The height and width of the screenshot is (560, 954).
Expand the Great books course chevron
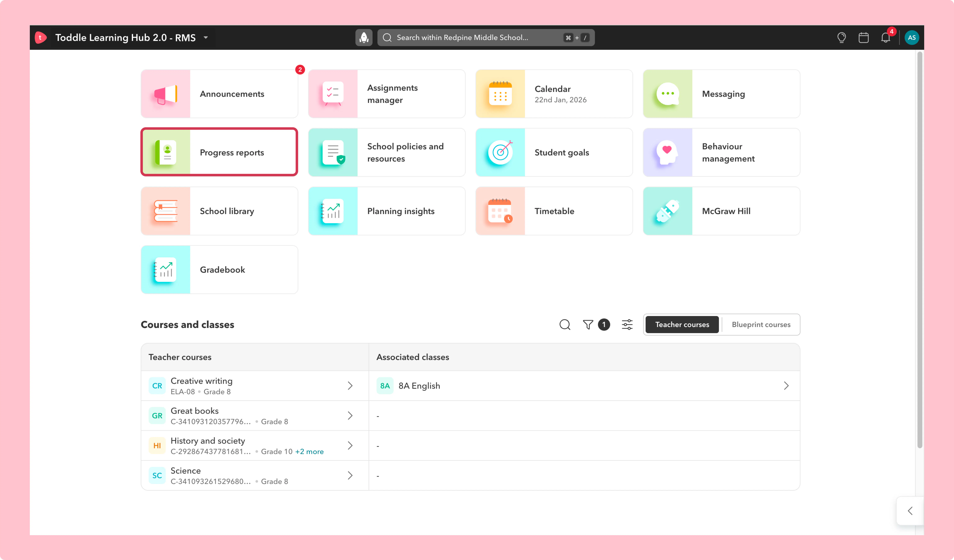pyautogui.click(x=350, y=415)
